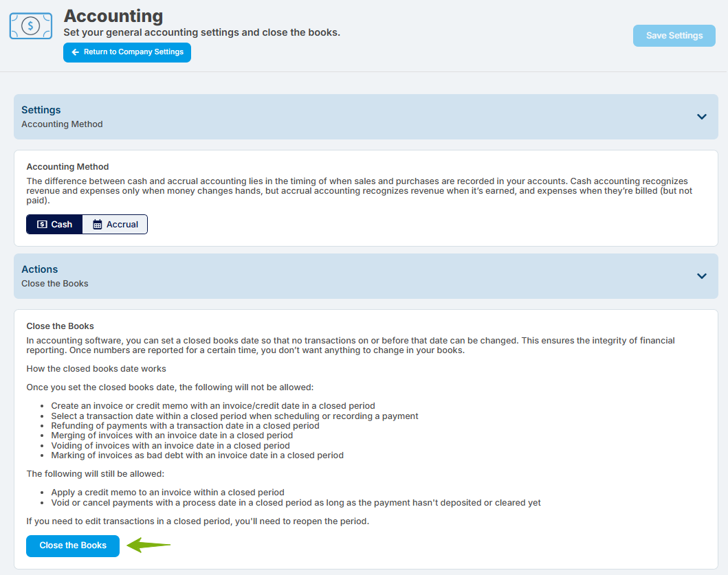Click the Accounting page title
Image resolution: width=728 pixels, height=575 pixels.
click(113, 16)
